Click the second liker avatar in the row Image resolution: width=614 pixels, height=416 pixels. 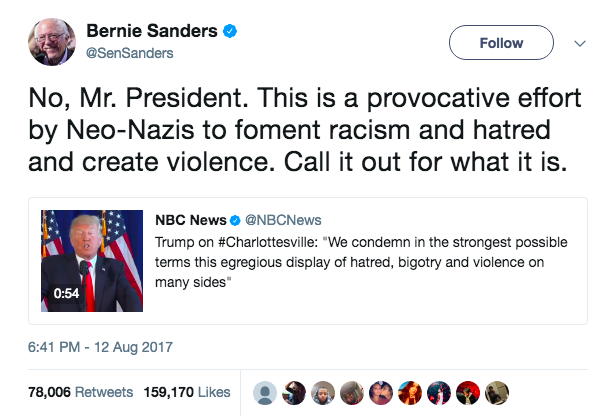297,392
